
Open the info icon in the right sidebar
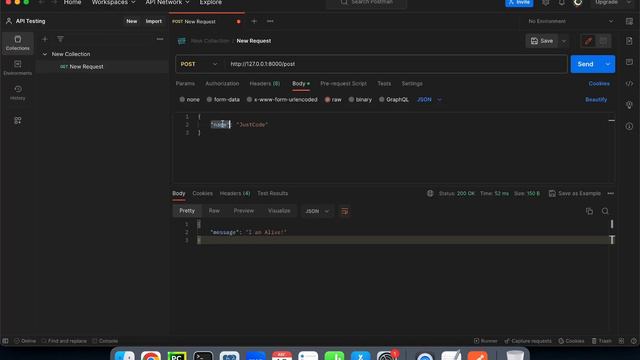coord(629,126)
